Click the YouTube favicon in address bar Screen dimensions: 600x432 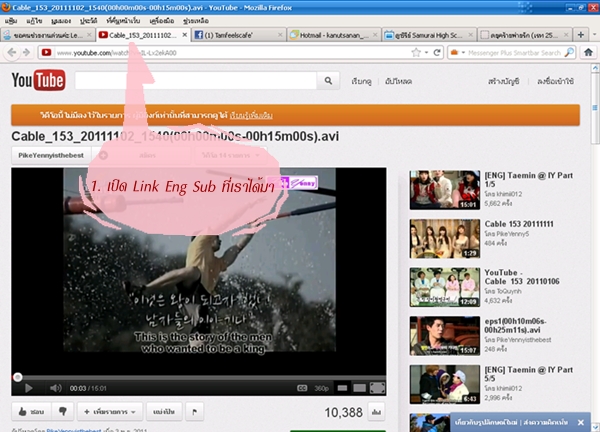[x=46, y=52]
